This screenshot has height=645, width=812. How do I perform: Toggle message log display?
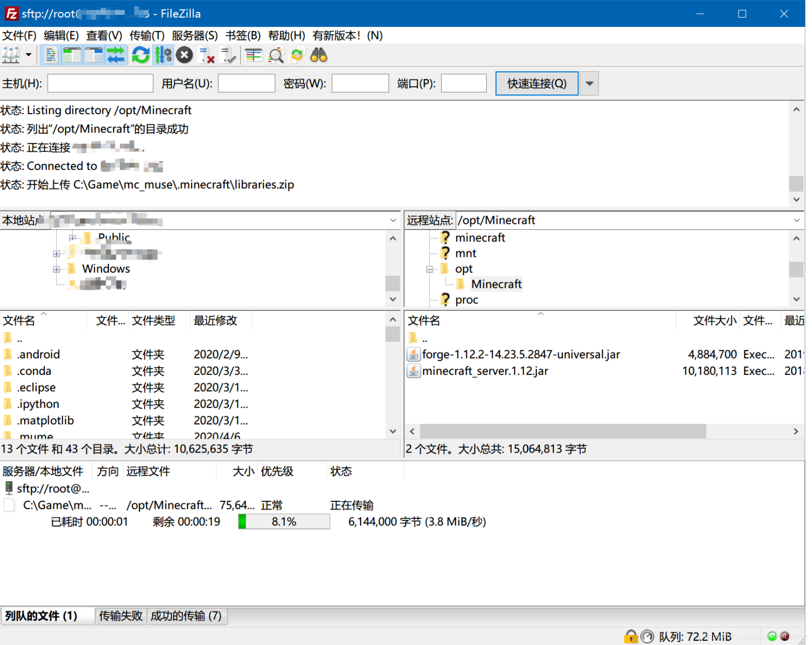pos(51,55)
